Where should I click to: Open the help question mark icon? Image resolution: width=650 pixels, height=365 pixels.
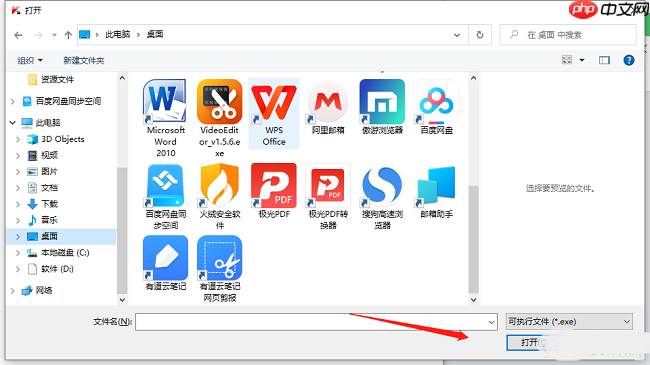(628, 60)
